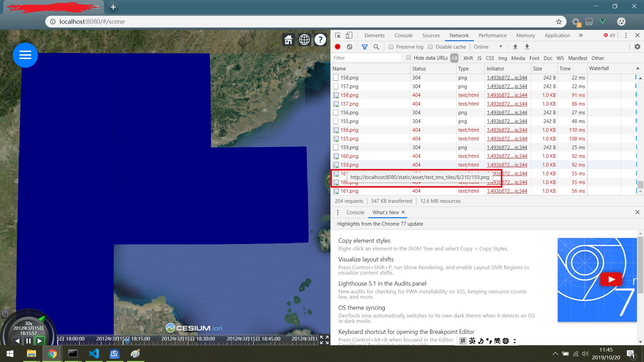Click the record button in Network panel

coord(337,46)
